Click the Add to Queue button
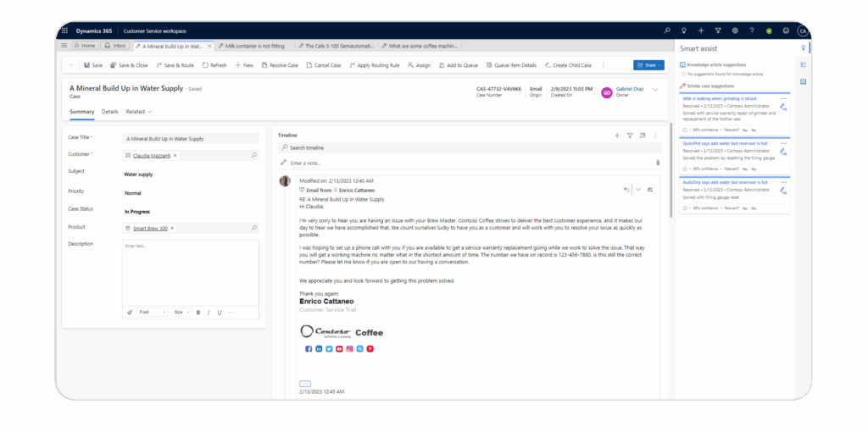The height and width of the screenshot is (432, 868). coord(459,65)
